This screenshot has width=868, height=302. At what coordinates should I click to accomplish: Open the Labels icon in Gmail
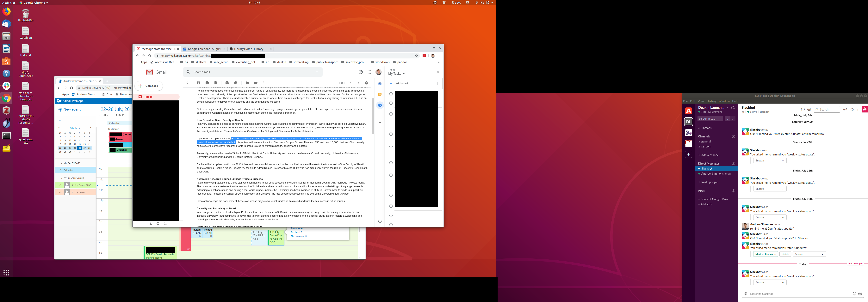tap(256, 83)
